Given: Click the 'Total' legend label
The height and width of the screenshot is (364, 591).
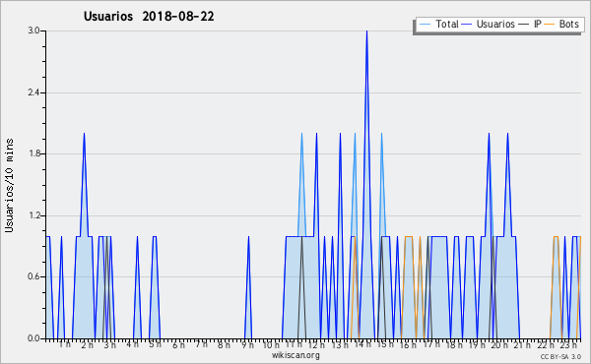Looking at the screenshot, I should pos(447,24).
